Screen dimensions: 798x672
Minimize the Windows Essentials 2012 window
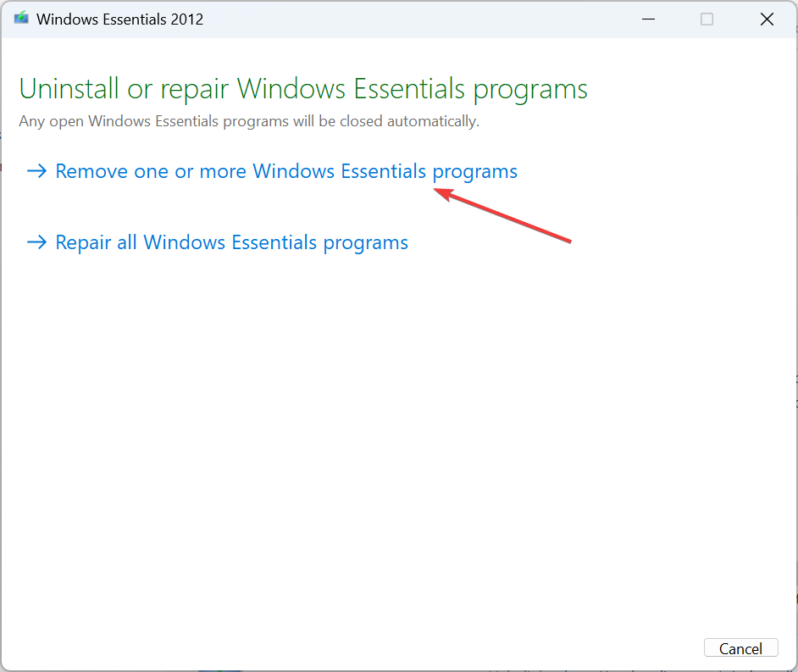pyautogui.click(x=648, y=19)
